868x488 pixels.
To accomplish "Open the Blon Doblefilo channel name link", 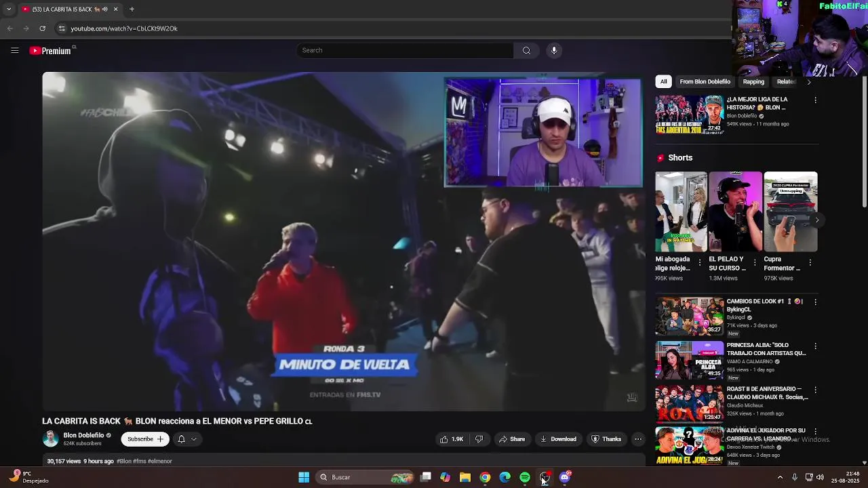I will coord(83,436).
